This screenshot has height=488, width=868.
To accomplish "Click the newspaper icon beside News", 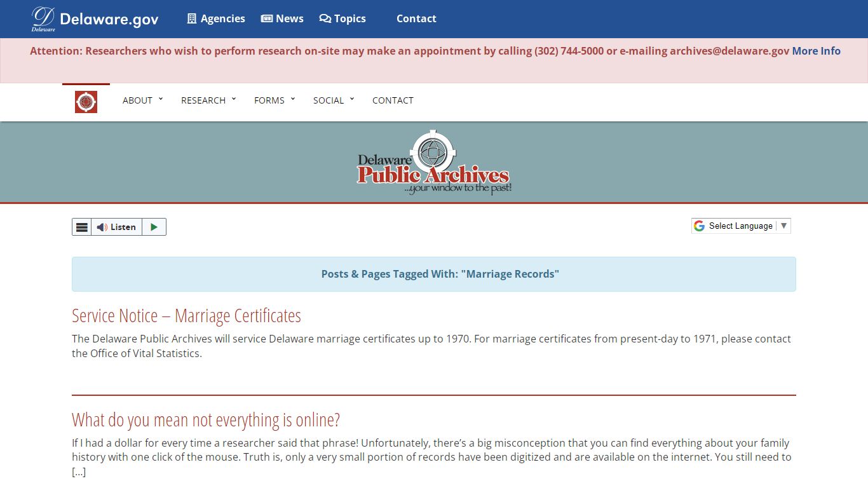I will (x=267, y=18).
